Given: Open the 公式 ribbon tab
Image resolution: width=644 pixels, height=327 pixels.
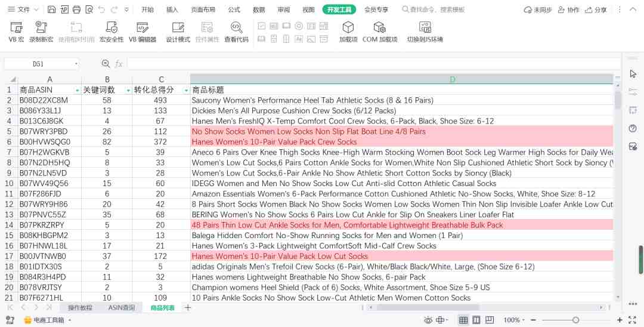Looking at the screenshot, I should click(234, 10).
